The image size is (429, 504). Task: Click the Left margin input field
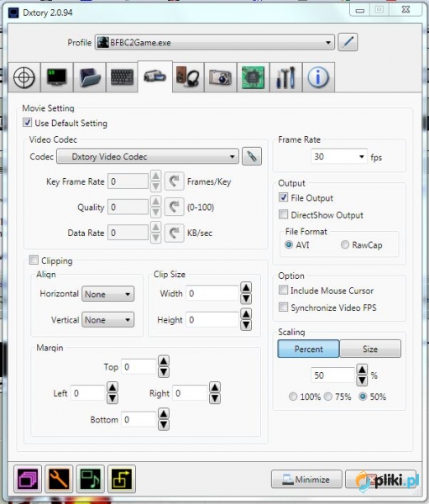click(87, 393)
